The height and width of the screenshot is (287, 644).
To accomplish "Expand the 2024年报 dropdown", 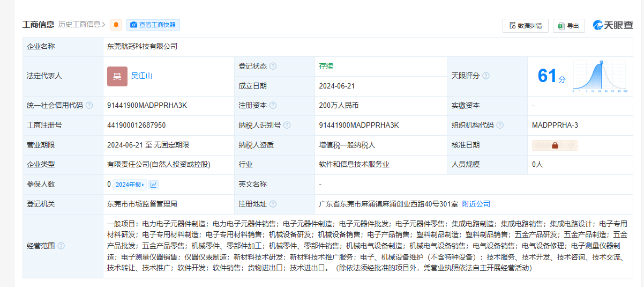I will click(129, 185).
